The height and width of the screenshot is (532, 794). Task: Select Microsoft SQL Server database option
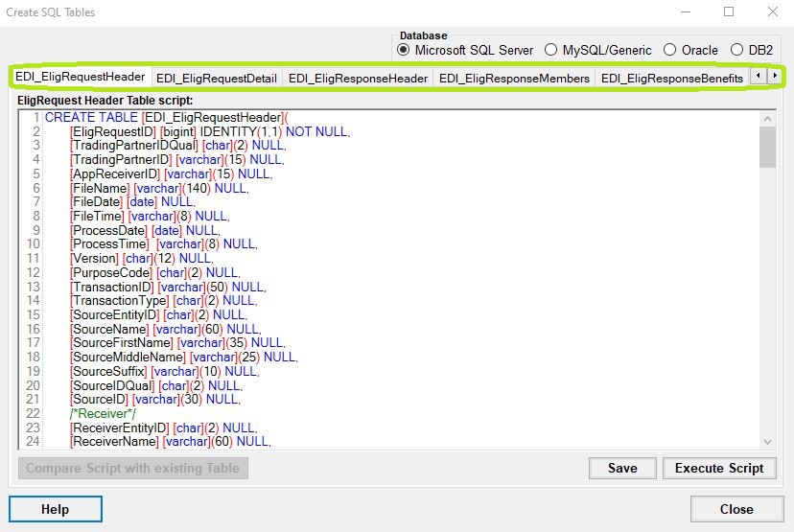(x=465, y=50)
